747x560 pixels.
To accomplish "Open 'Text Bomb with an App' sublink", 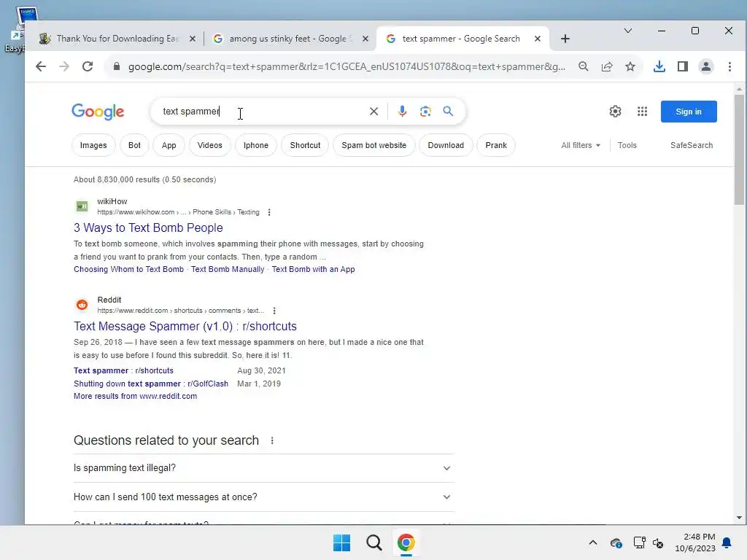I will (313, 269).
